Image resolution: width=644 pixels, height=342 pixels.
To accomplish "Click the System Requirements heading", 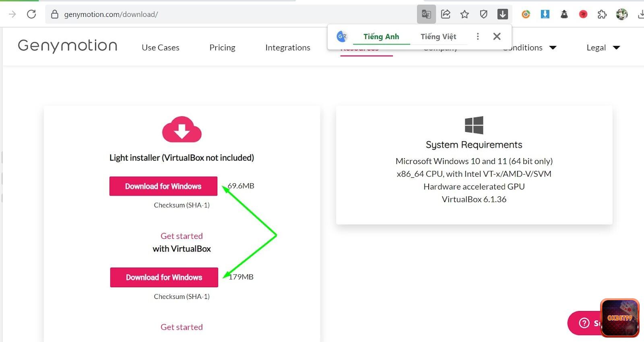I will tap(474, 145).
